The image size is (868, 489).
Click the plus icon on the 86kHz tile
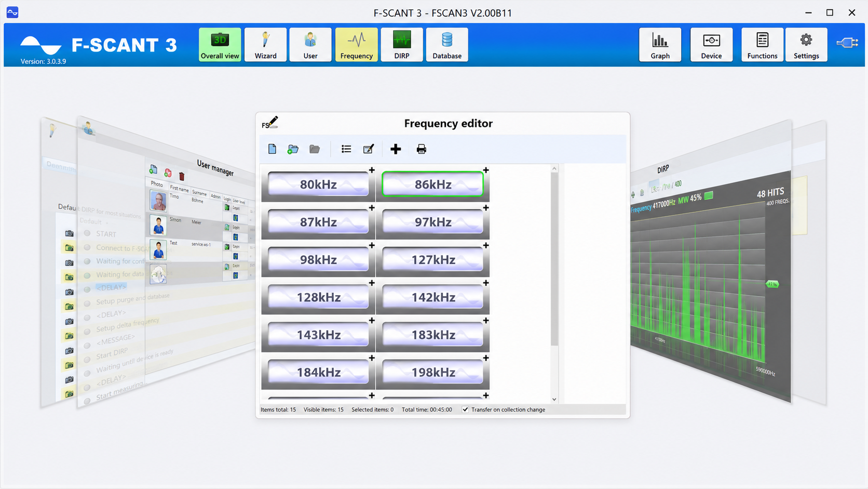pos(486,170)
